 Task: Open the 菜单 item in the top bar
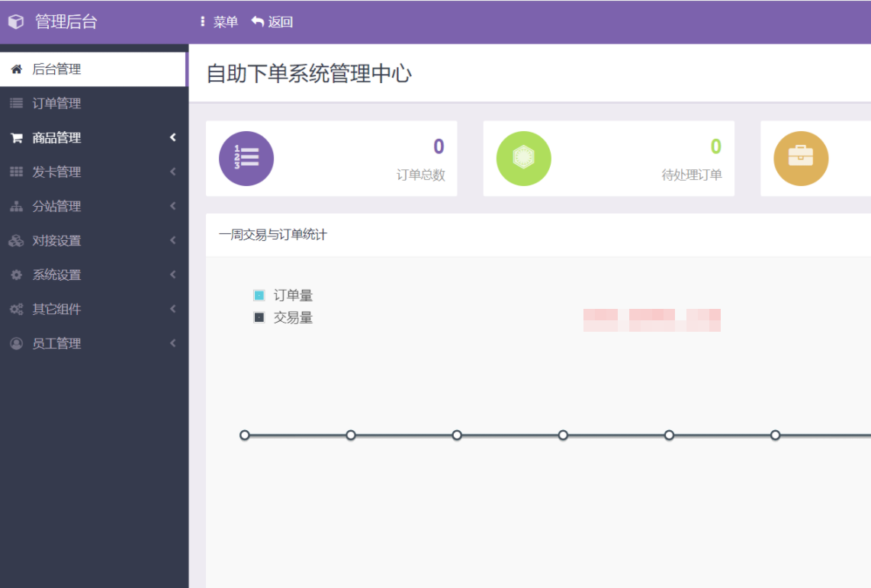(x=220, y=21)
